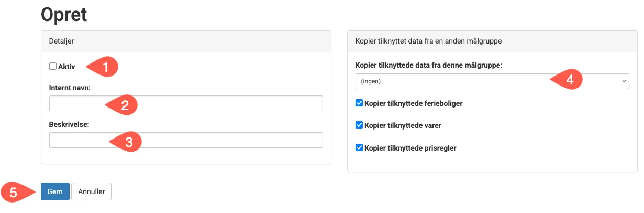Uncheck Kopier tilknyttede varer
644x213 pixels.
(x=359, y=125)
